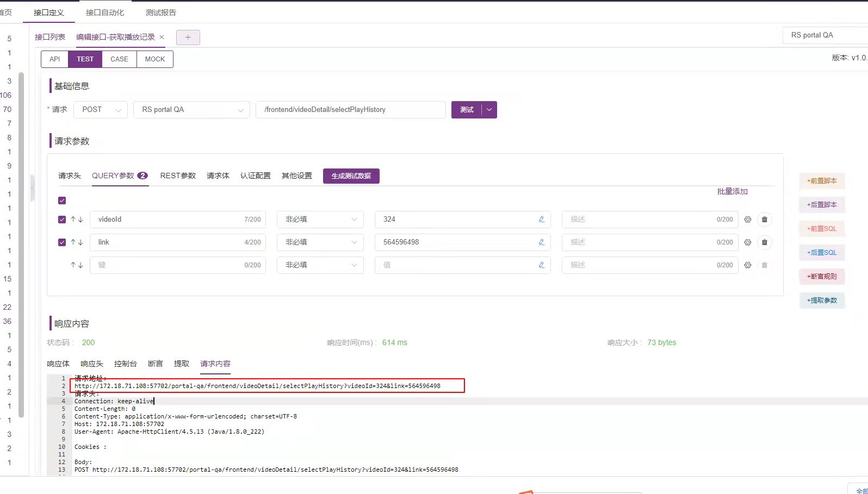Click edit pencil in 564596498 value field
This screenshot has height=494, width=868.
click(x=542, y=242)
